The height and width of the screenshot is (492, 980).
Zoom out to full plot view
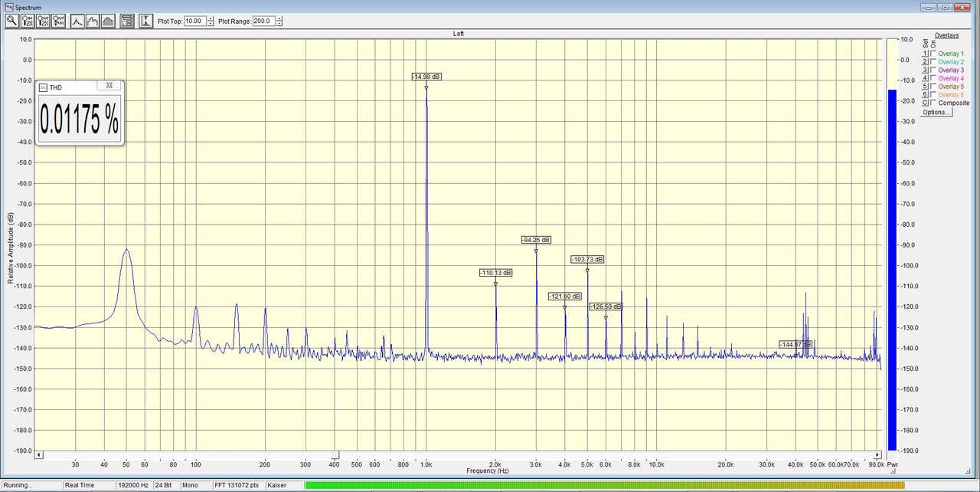point(58,21)
